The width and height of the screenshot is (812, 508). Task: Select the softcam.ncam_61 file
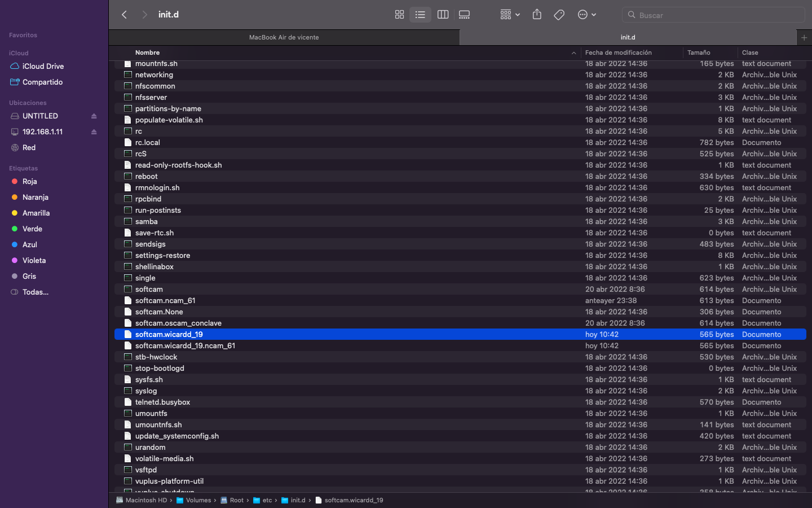click(x=165, y=300)
